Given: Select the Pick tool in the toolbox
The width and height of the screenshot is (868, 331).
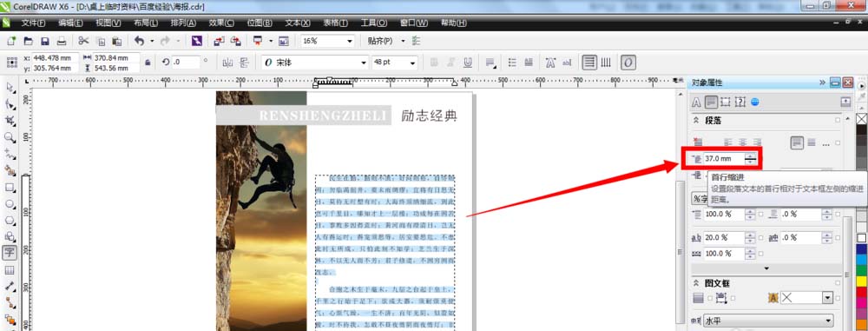Looking at the screenshot, I should click(x=10, y=88).
